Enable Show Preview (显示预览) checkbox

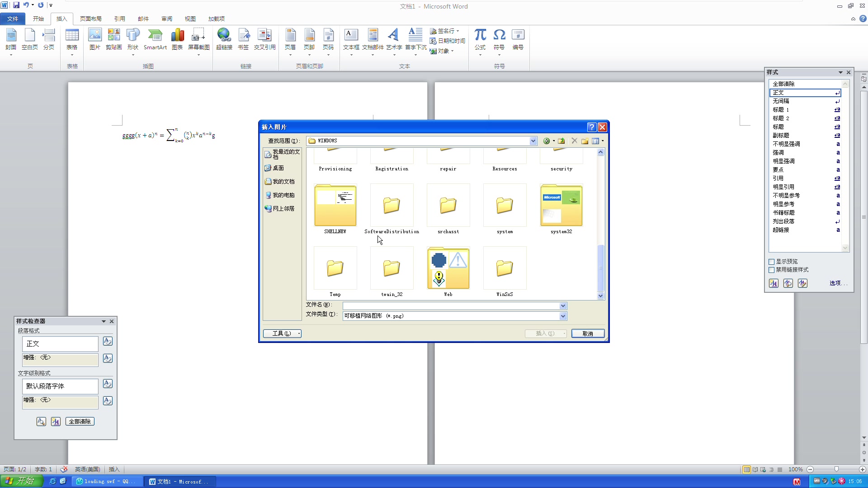pos(772,262)
